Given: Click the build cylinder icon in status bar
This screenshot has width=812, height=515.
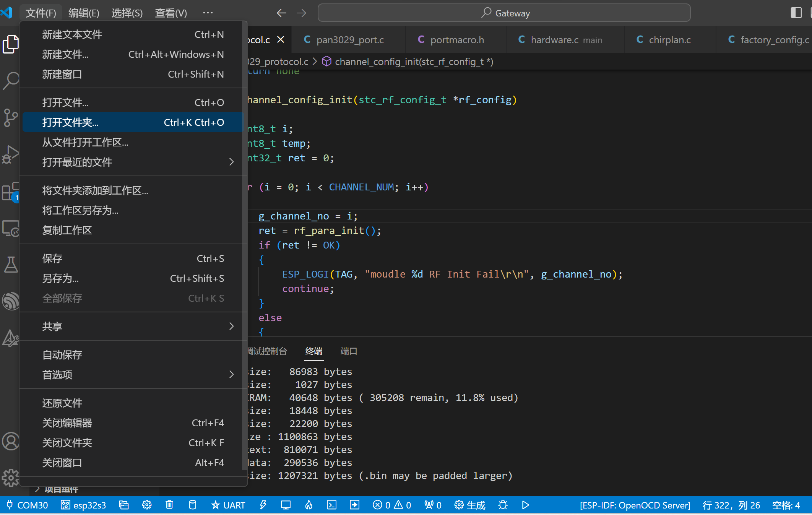Looking at the screenshot, I should click(193, 505).
